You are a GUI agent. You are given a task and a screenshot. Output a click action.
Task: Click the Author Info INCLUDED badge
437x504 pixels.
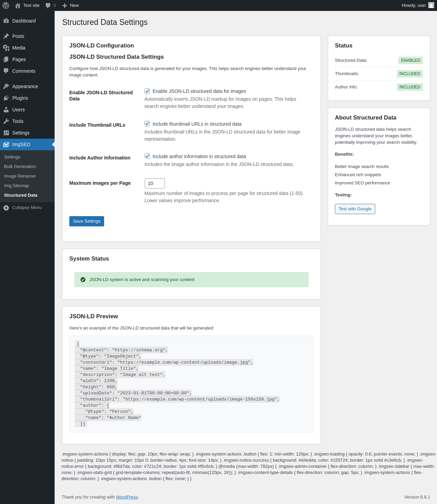click(x=410, y=87)
